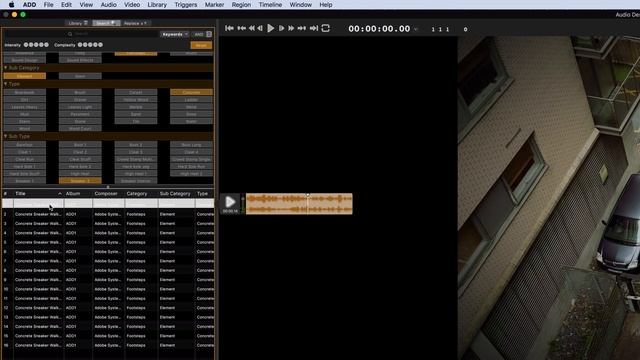
Task: Toggle the Barefoot sub type filter
Action: [24, 144]
